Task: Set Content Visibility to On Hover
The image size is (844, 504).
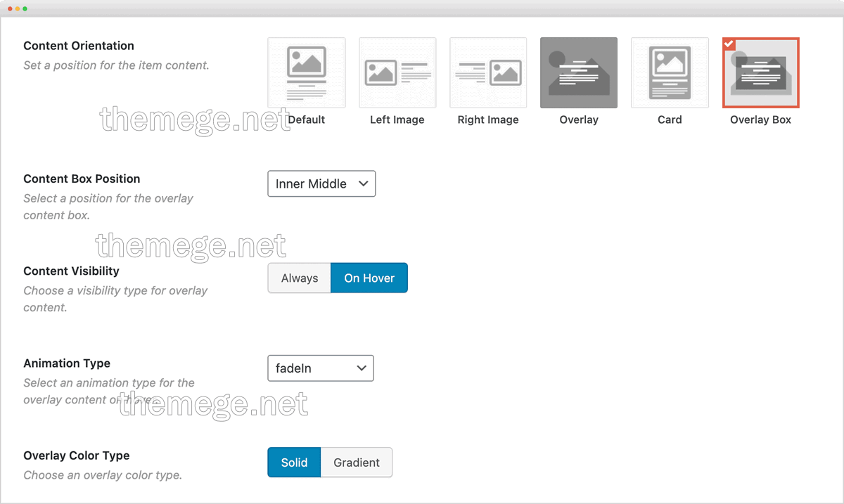Action: [369, 278]
